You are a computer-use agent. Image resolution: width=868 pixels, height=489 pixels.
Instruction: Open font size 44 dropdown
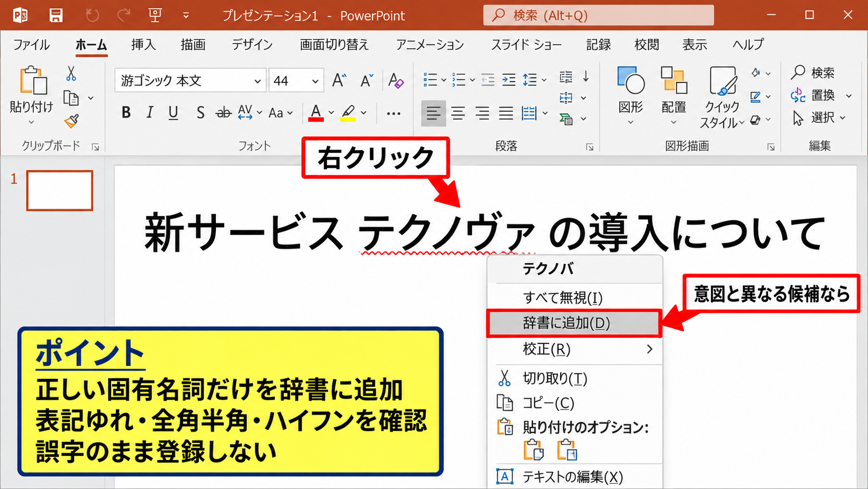point(315,81)
